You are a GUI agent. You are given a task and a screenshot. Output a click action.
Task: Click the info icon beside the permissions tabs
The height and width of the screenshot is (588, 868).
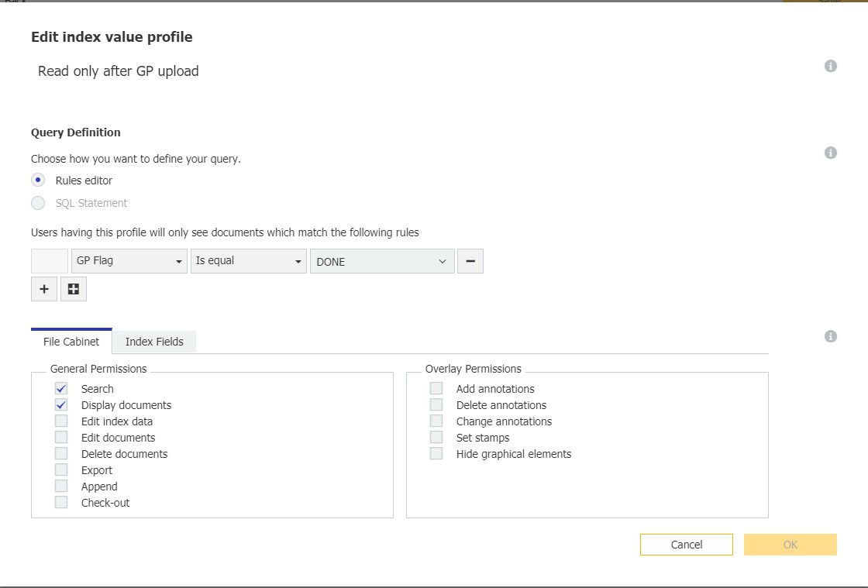point(830,336)
